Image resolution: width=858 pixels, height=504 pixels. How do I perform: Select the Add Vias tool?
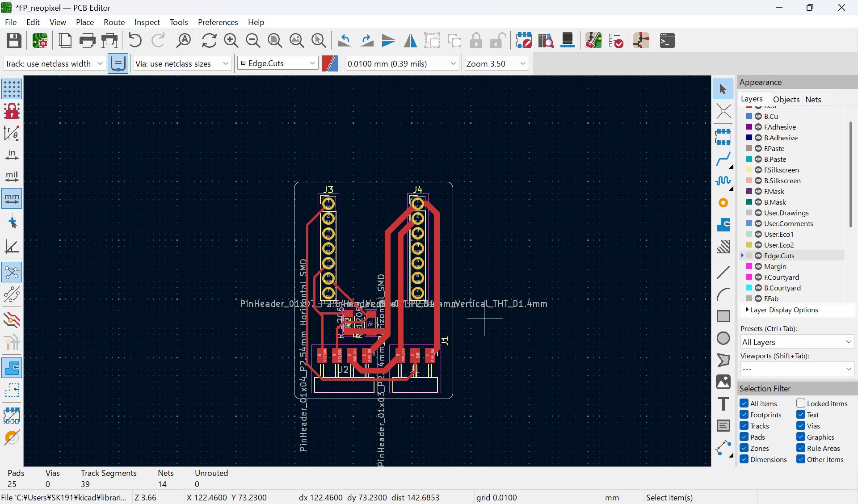click(723, 203)
